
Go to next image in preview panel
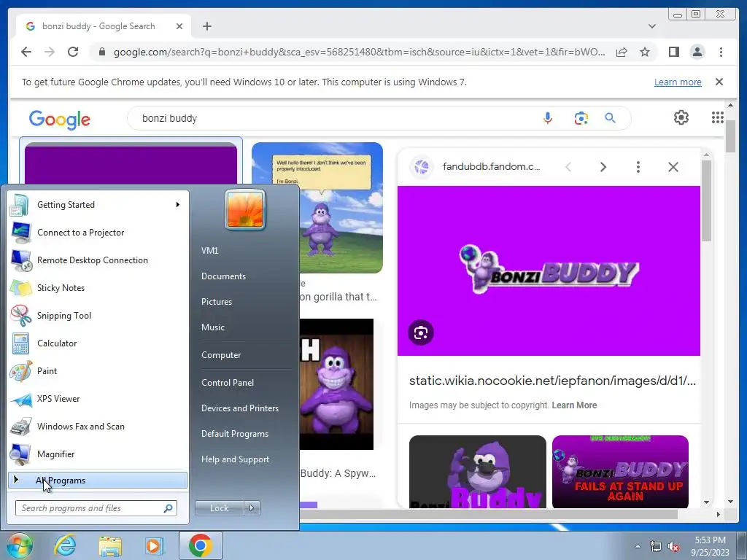pyautogui.click(x=603, y=167)
